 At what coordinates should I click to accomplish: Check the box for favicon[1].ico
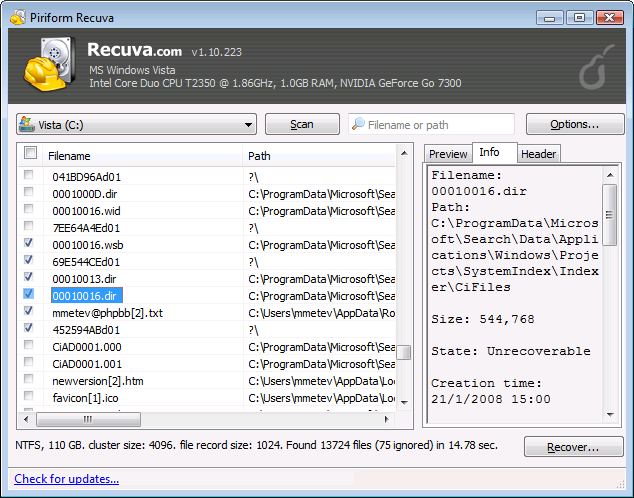pos(28,395)
